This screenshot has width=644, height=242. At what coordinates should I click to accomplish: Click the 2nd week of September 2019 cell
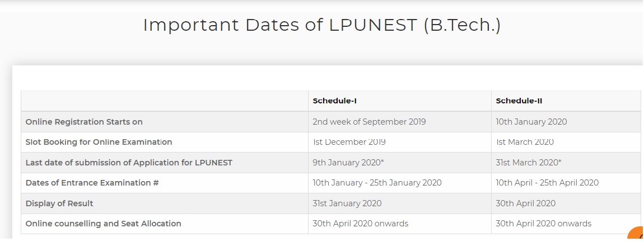click(x=369, y=122)
